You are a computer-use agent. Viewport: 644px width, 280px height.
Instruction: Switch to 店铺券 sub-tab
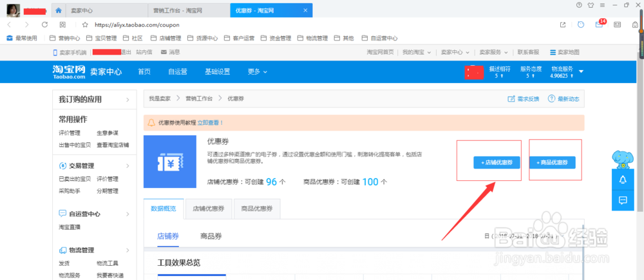point(168,236)
